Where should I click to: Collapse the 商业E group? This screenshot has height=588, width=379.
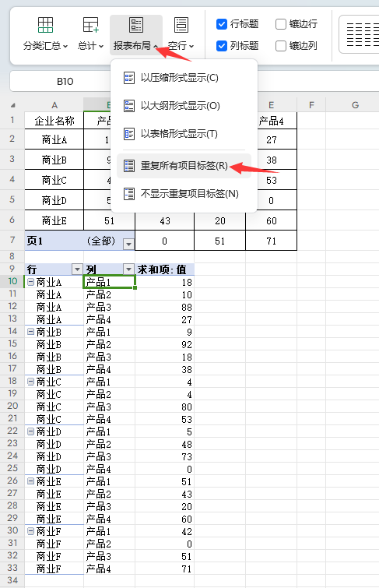pyautogui.click(x=30, y=481)
